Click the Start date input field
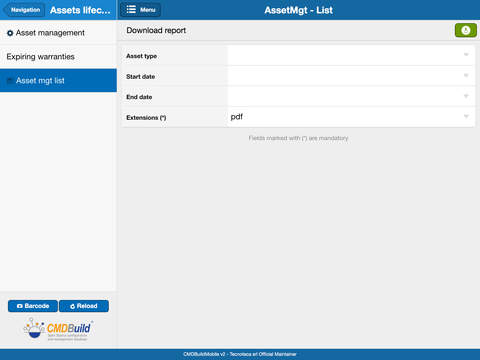480x360 pixels. tap(351, 76)
